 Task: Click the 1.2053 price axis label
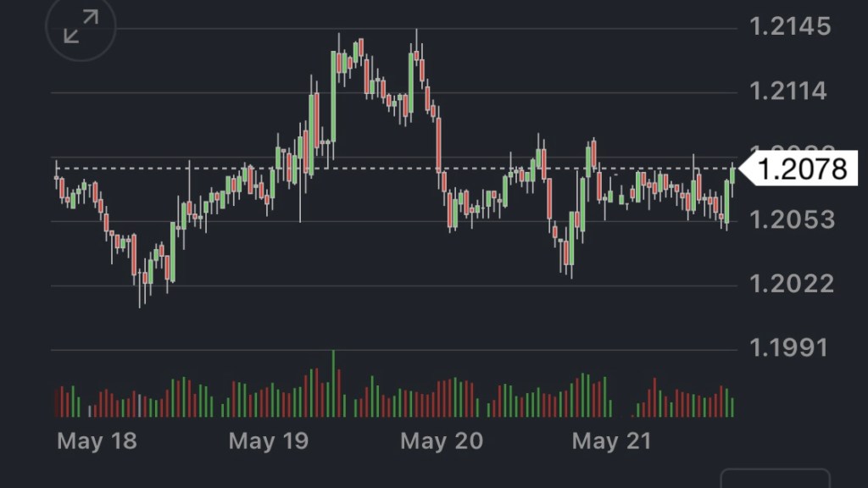[792, 220]
